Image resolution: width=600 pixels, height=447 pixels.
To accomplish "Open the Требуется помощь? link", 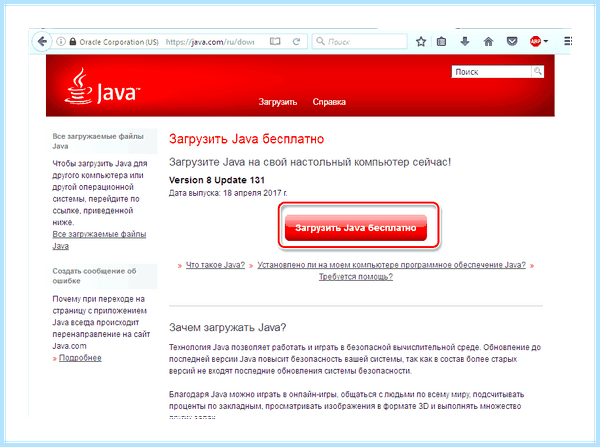I will coord(356,276).
